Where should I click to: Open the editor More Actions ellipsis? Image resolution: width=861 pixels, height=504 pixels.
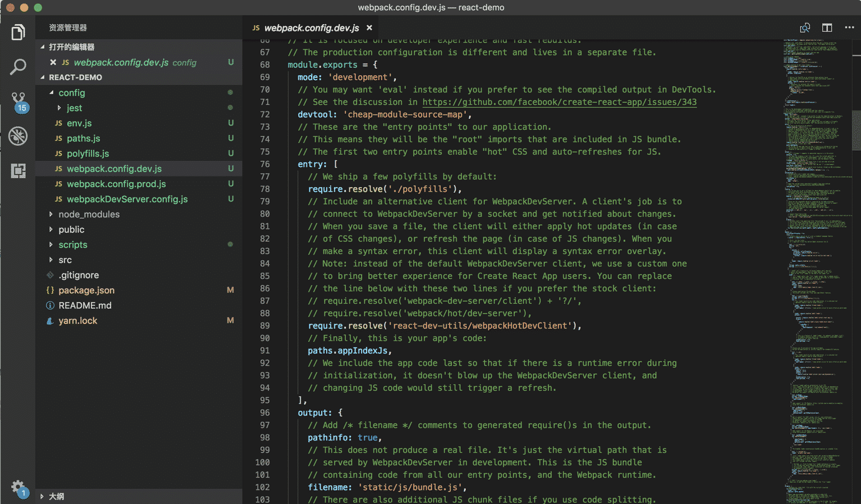[849, 27]
